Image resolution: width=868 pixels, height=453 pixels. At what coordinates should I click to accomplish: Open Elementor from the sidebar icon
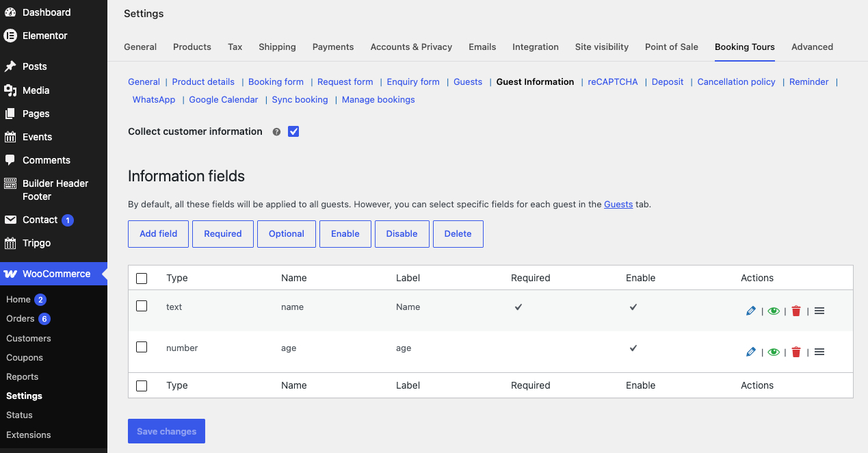10,36
